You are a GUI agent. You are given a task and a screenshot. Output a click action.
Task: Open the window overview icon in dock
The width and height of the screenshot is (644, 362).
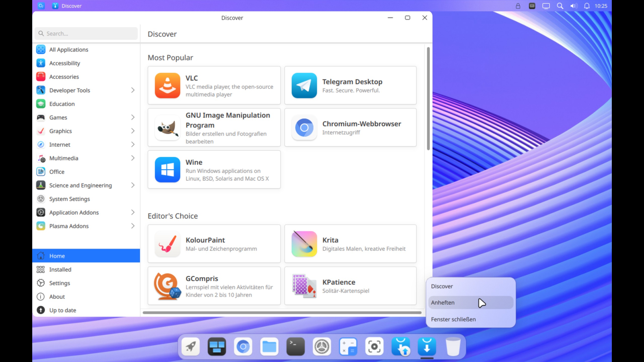pos(217,347)
